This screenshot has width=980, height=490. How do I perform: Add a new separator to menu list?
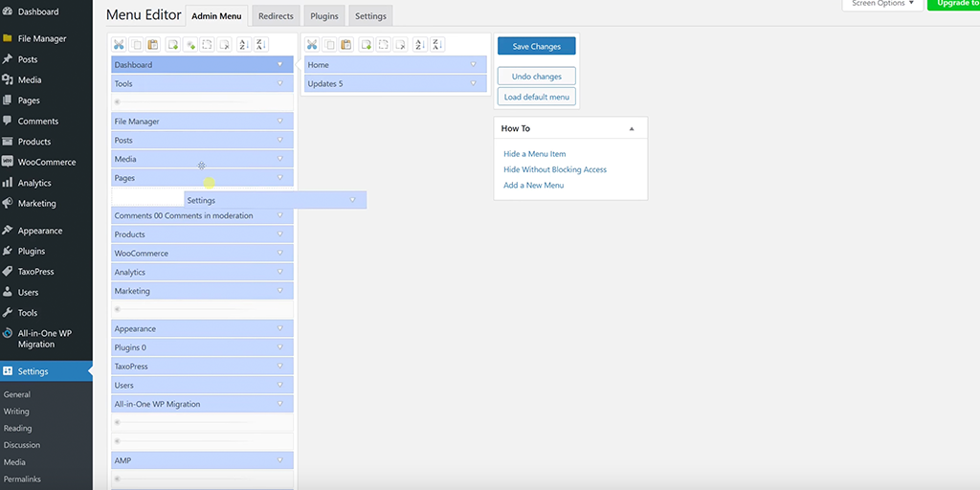coord(190,44)
